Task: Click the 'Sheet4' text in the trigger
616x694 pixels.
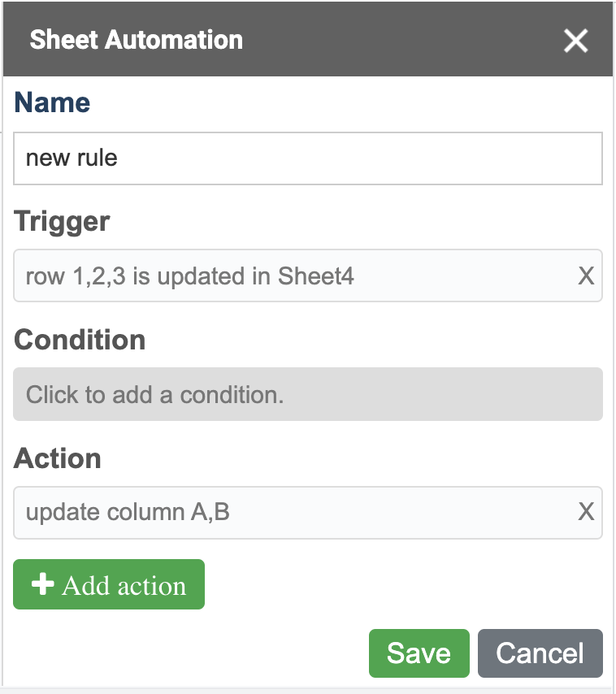Action: (x=316, y=276)
